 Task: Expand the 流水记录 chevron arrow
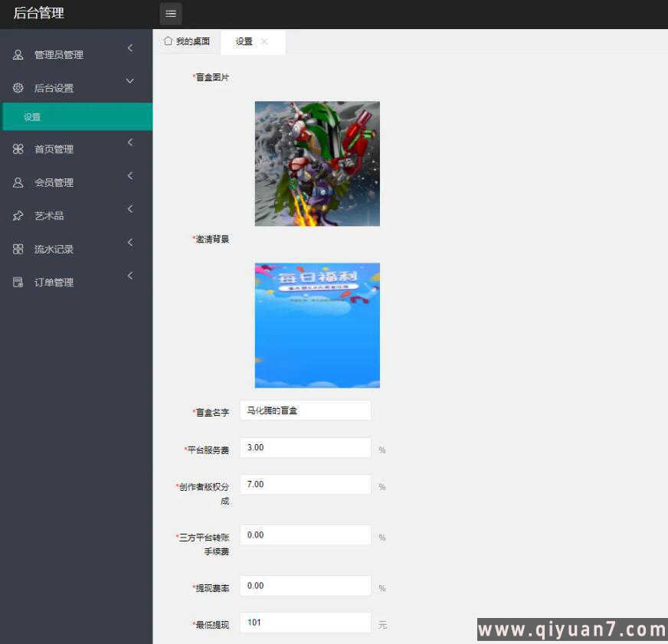tap(130, 243)
